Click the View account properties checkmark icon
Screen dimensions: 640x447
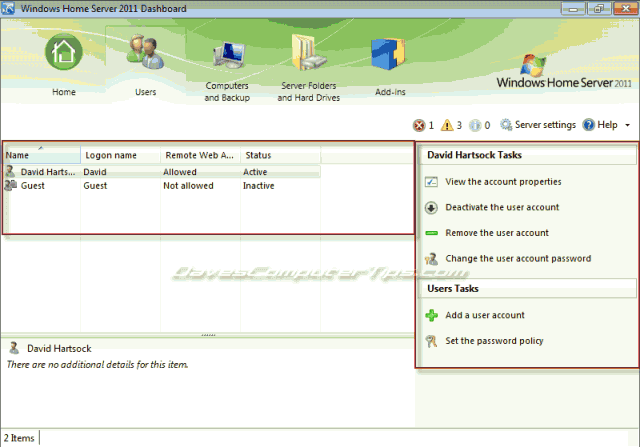pyautogui.click(x=431, y=182)
